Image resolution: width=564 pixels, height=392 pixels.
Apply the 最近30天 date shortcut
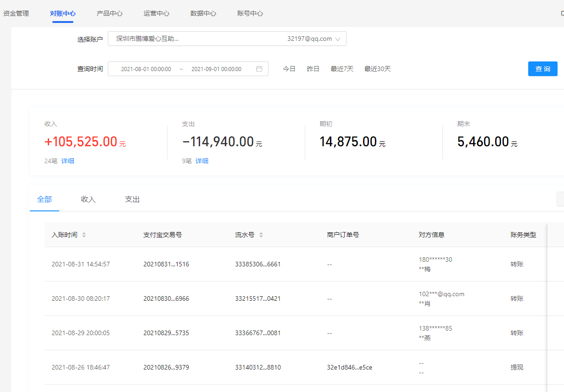[377, 69]
